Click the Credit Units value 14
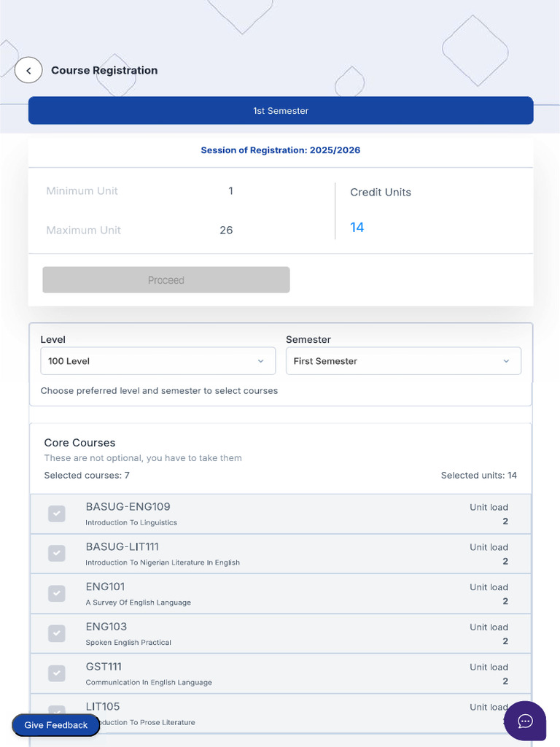This screenshot has height=747, width=560. 357,228
